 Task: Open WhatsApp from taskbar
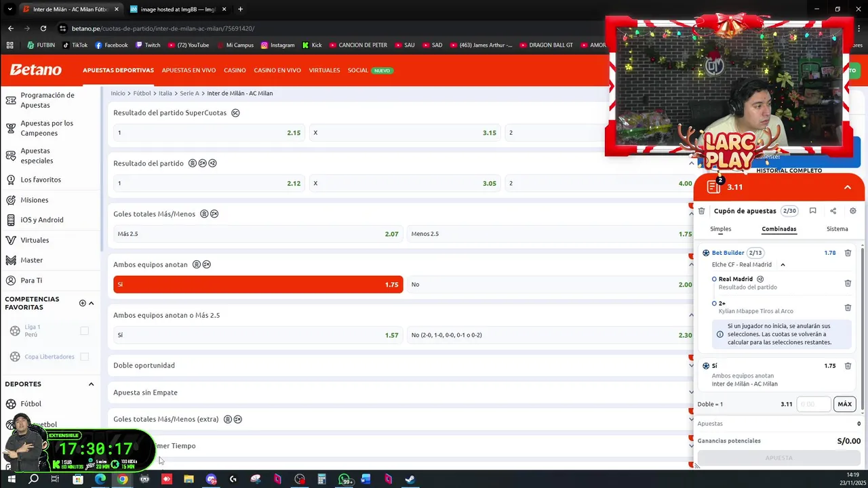344,479
